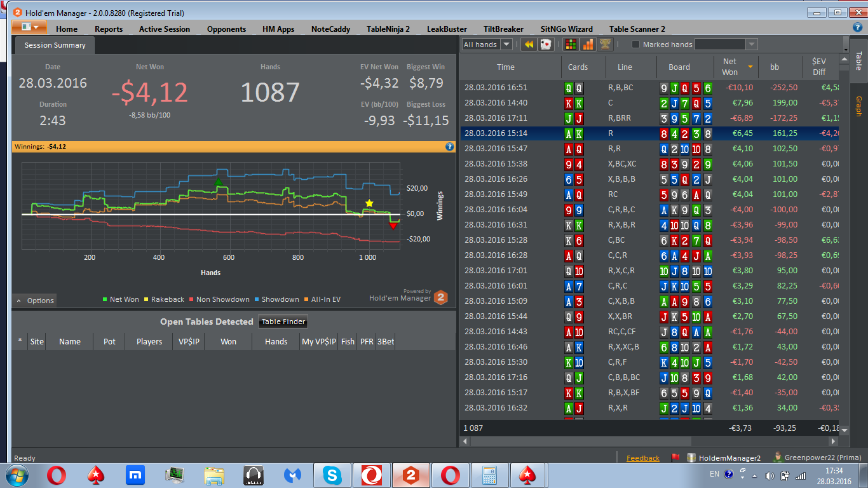
Task: Click the red triangle low marker
Action: (x=393, y=226)
